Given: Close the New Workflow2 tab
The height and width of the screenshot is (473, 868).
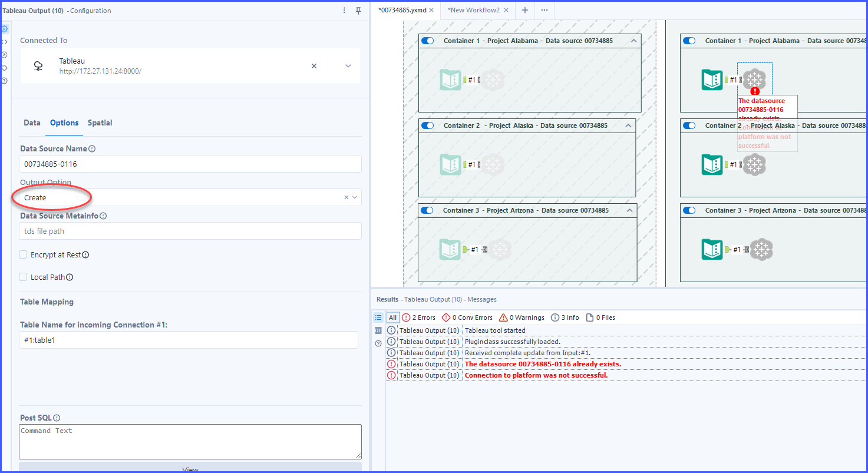Looking at the screenshot, I should click(x=506, y=10).
